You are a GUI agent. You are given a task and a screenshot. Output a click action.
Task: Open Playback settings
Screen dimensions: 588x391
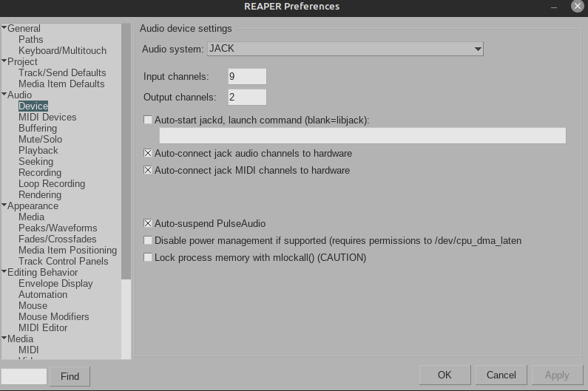pos(38,150)
